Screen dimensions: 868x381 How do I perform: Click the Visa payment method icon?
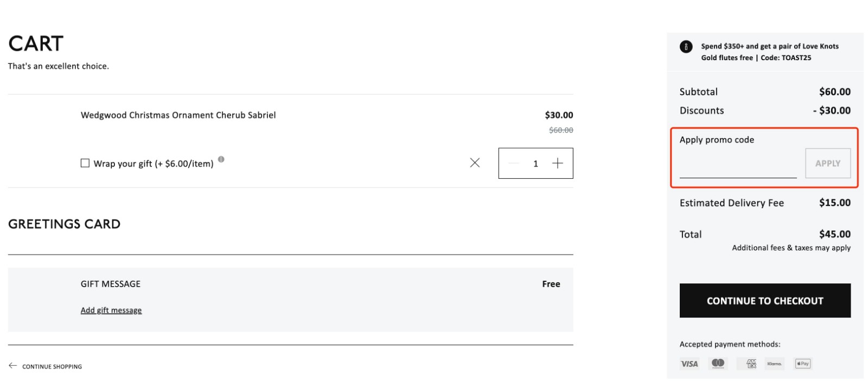point(689,364)
